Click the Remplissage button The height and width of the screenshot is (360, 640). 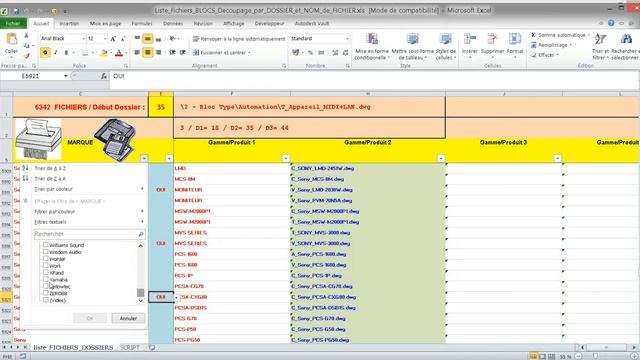click(551, 45)
